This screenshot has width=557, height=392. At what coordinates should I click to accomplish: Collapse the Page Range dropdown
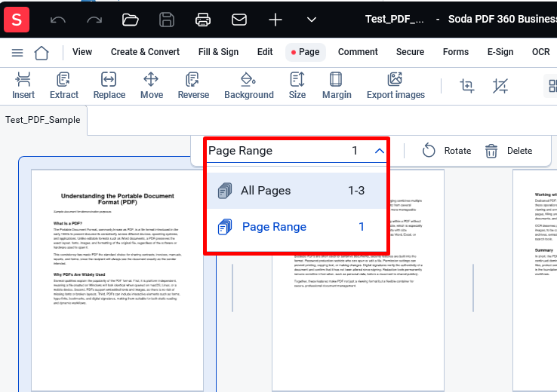point(379,151)
